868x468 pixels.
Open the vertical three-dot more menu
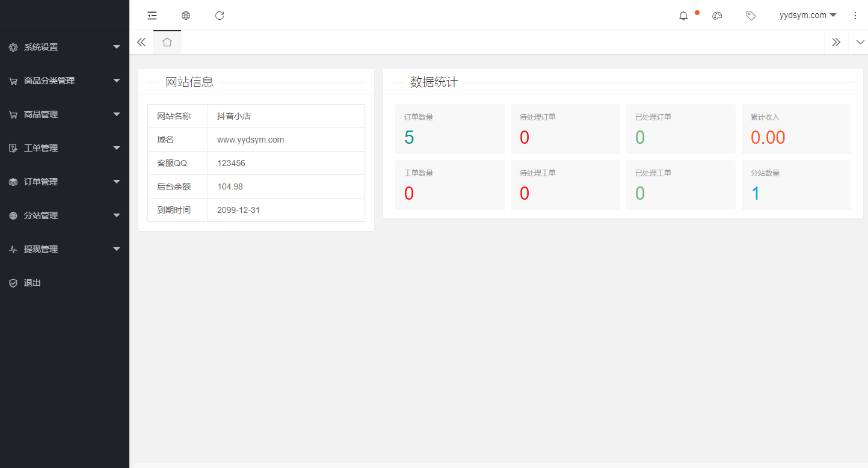tap(855, 16)
